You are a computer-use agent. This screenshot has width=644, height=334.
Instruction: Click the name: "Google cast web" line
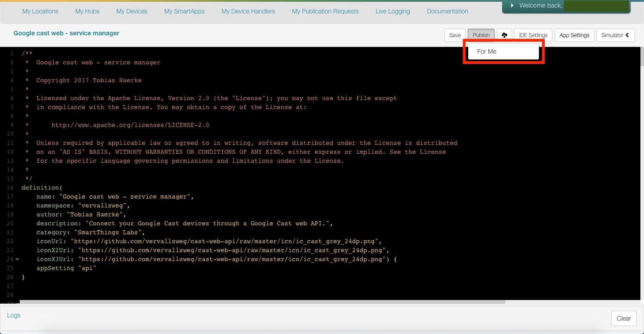(115, 197)
